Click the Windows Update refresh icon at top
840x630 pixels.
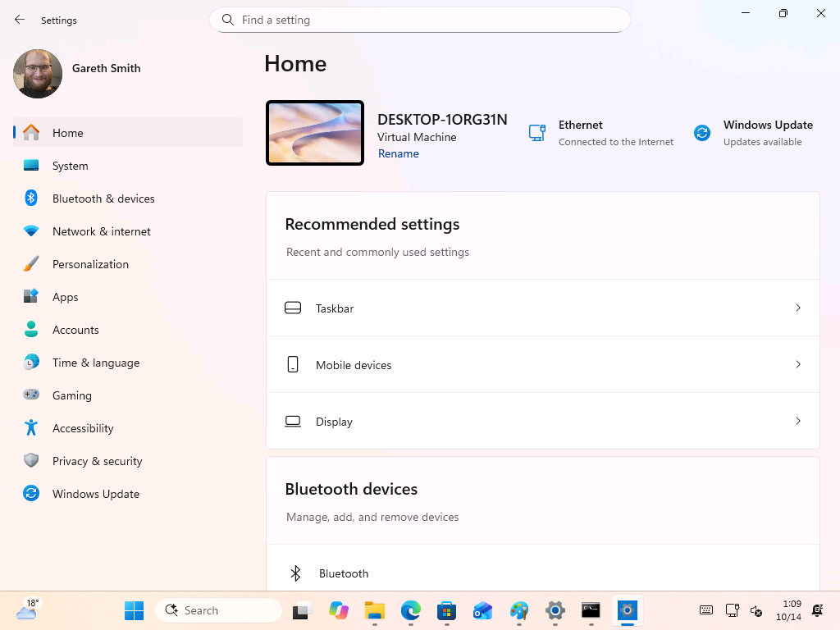[702, 132]
